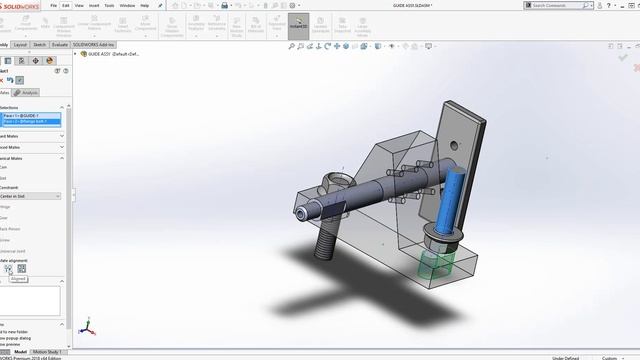This screenshot has height=360, width=640.
Task: Open the View menu
Action: tap(79, 6)
